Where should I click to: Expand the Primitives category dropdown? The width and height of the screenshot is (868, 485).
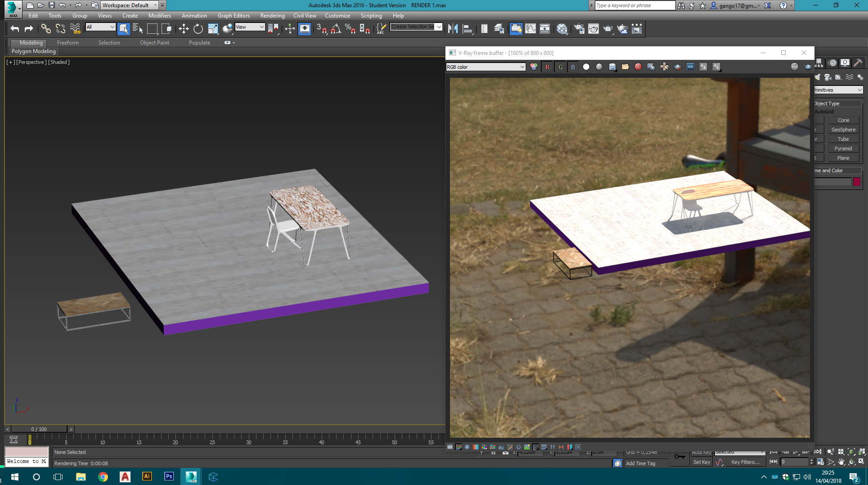(x=838, y=90)
